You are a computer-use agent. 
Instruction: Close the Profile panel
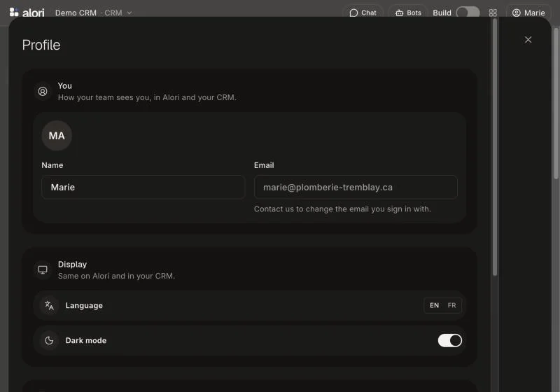point(528,40)
